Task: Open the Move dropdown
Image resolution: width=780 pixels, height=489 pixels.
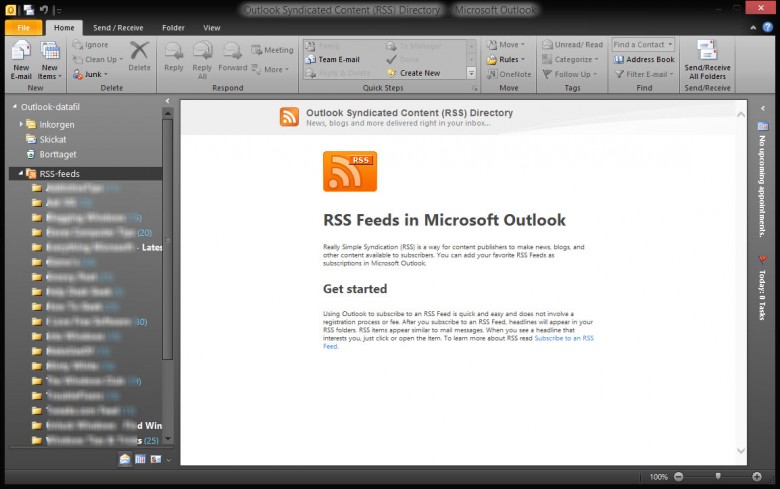Action: [x=505, y=45]
